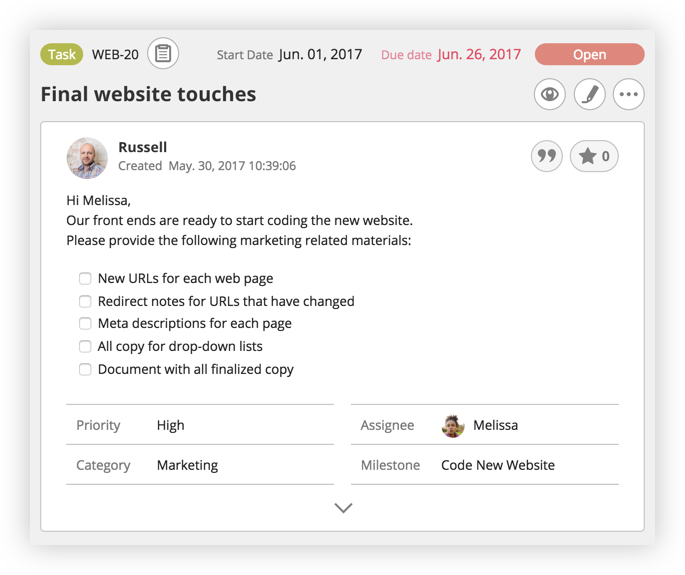Click the green Task type label
This screenshot has height=575, width=685.
62,55
